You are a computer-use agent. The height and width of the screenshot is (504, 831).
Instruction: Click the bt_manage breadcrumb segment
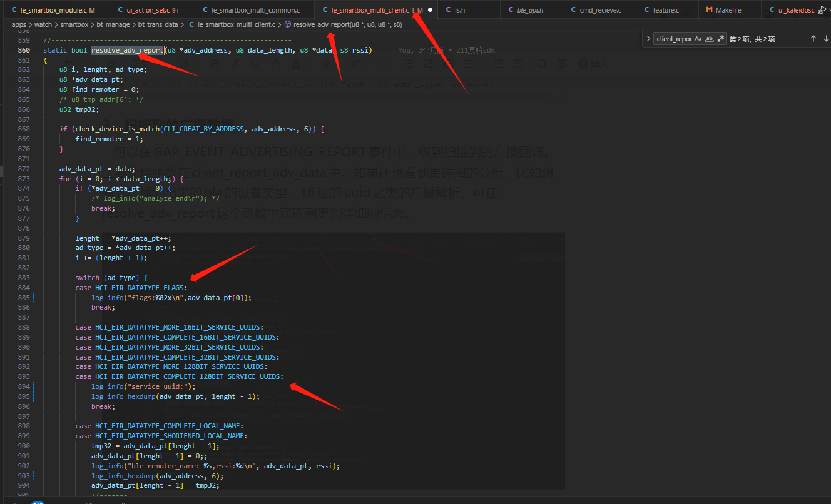tap(113, 24)
